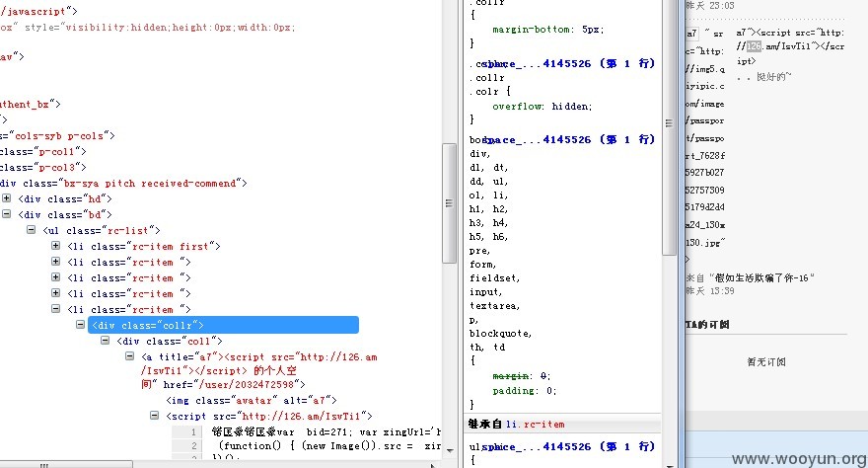Collapse the div class="coll" node
The image size is (868, 468).
click(x=106, y=340)
